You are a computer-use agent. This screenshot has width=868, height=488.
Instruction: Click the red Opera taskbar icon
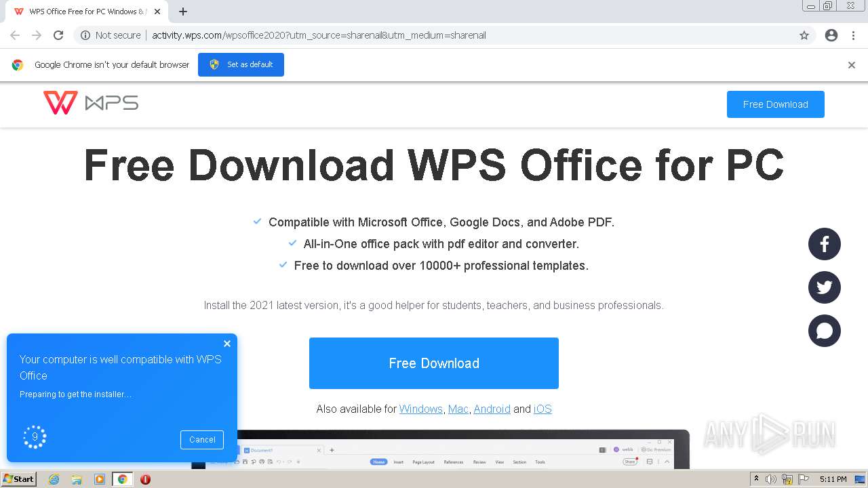point(145,479)
